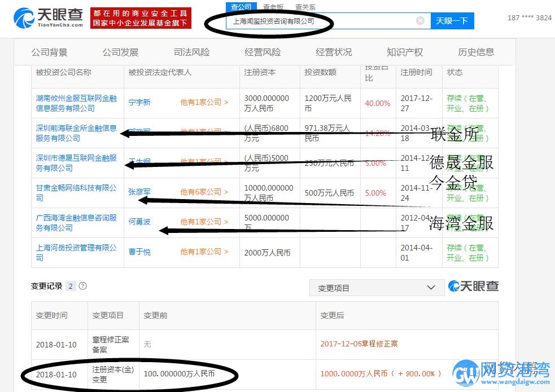Open 甘肃金畅网络科技有限公司 link
555x392 pixels.
coord(76,193)
